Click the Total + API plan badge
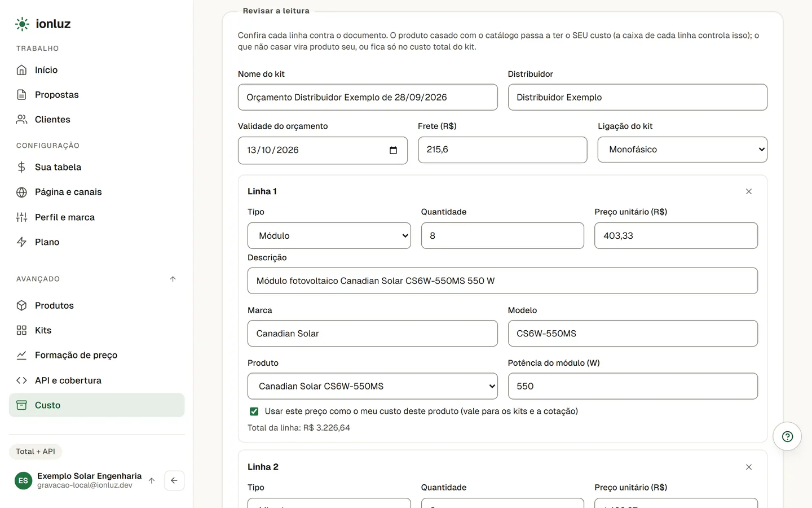Viewport: 812px width, 508px height. tap(36, 452)
